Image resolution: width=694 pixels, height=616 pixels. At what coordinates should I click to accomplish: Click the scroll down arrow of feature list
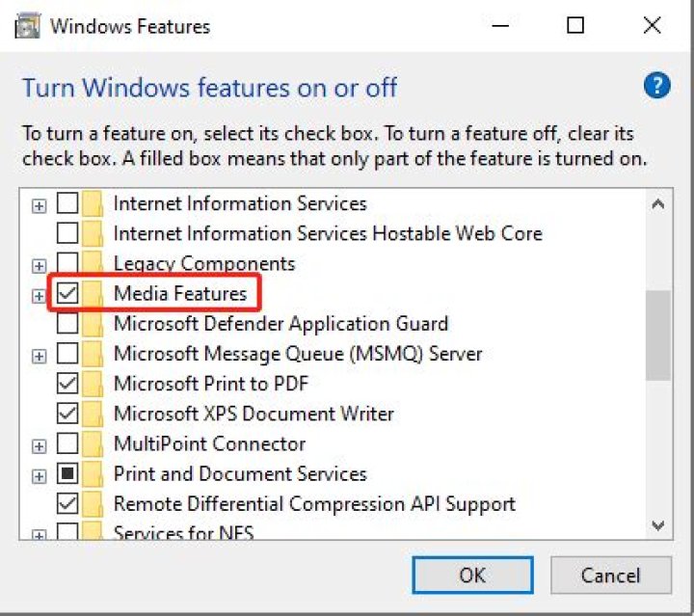click(658, 526)
